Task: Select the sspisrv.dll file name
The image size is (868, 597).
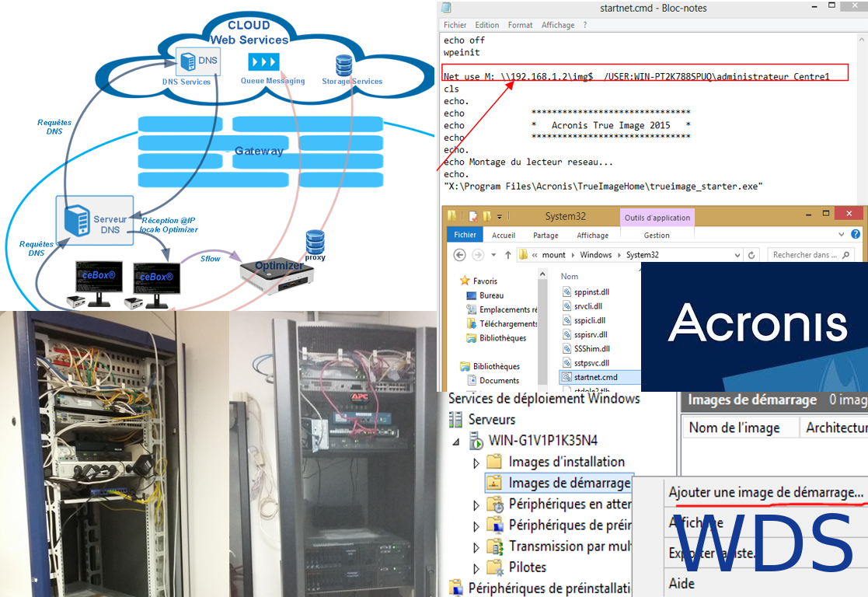Action: (x=590, y=334)
